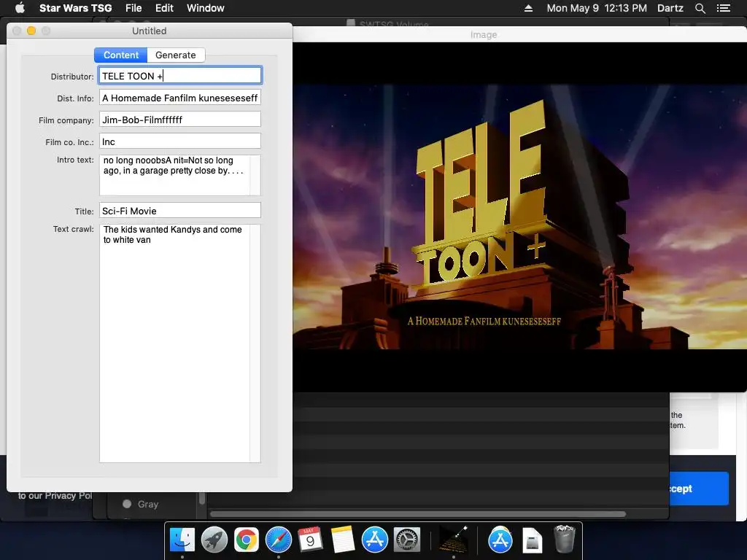
Task: Minimize the Untitled window with yellow button
Action: [x=31, y=31]
